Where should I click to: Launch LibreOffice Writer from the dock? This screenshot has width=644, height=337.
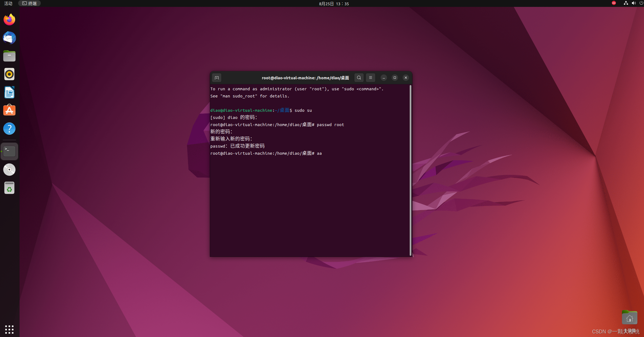click(x=9, y=93)
